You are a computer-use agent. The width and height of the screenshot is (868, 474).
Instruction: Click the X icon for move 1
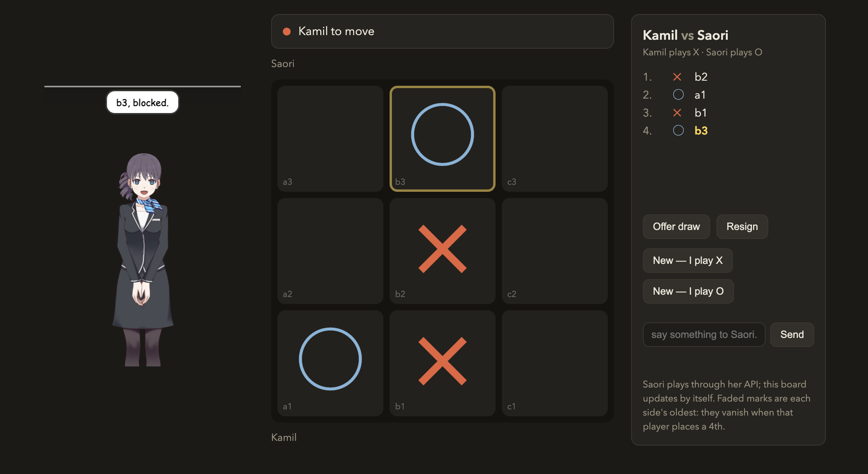(x=677, y=77)
